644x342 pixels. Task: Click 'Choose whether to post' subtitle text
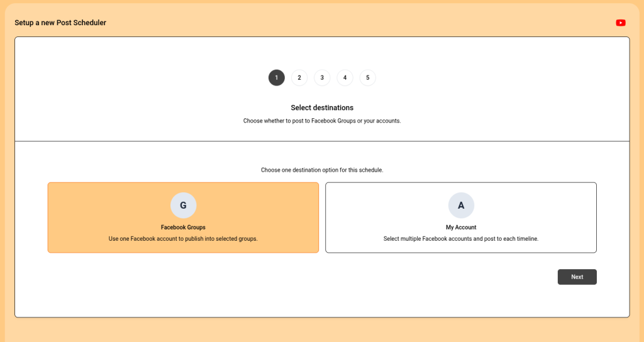tap(322, 121)
